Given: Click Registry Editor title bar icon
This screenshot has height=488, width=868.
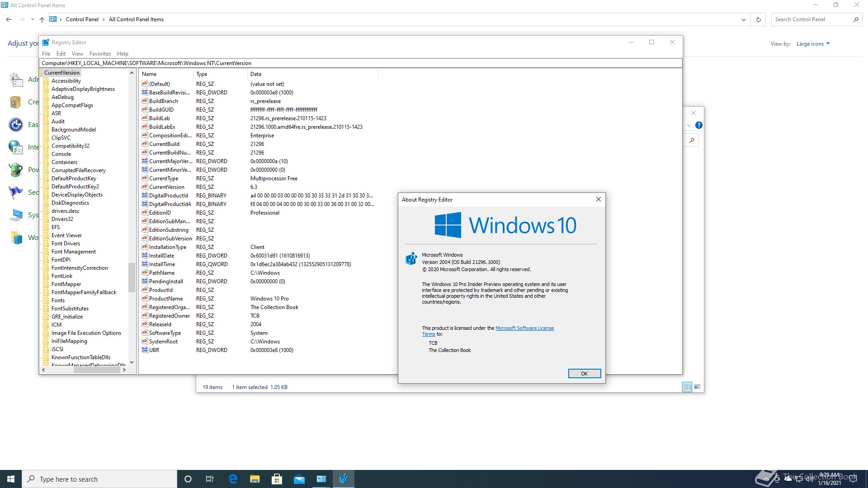Looking at the screenshot, I should point(46,42).
